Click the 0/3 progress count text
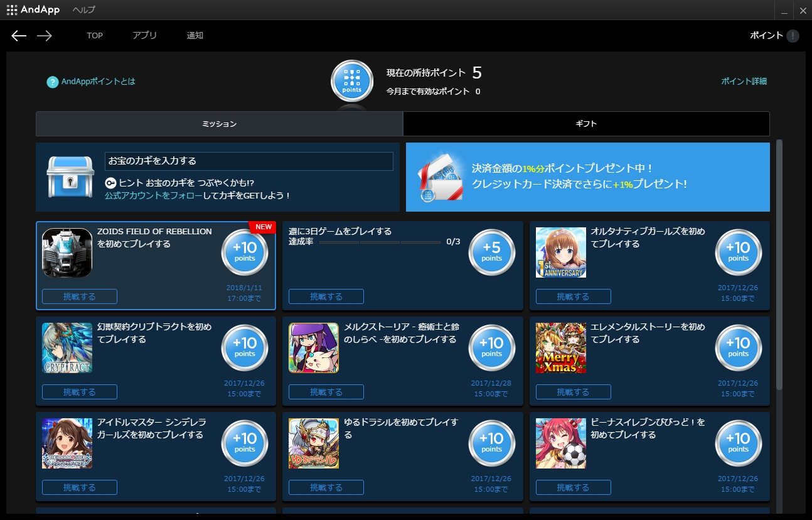 coord(453,242)
